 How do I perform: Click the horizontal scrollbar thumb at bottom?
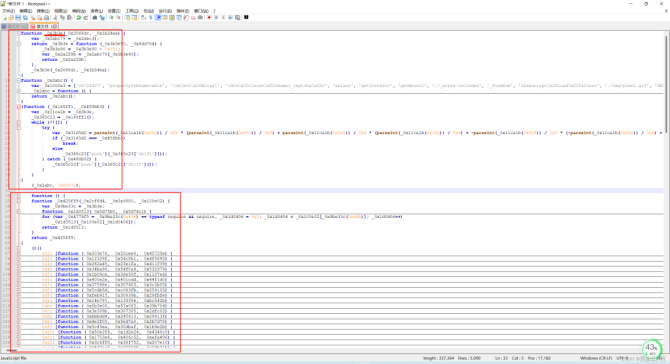12,351
